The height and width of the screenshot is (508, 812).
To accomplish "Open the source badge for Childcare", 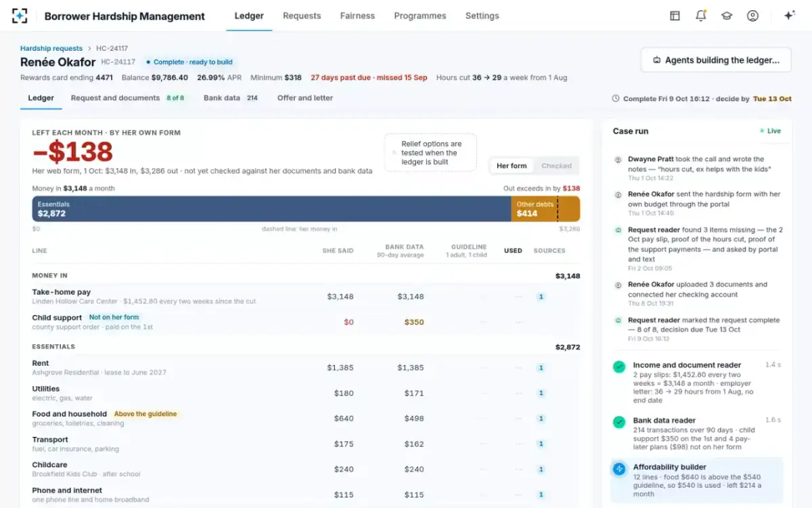I will click(541, 469).
